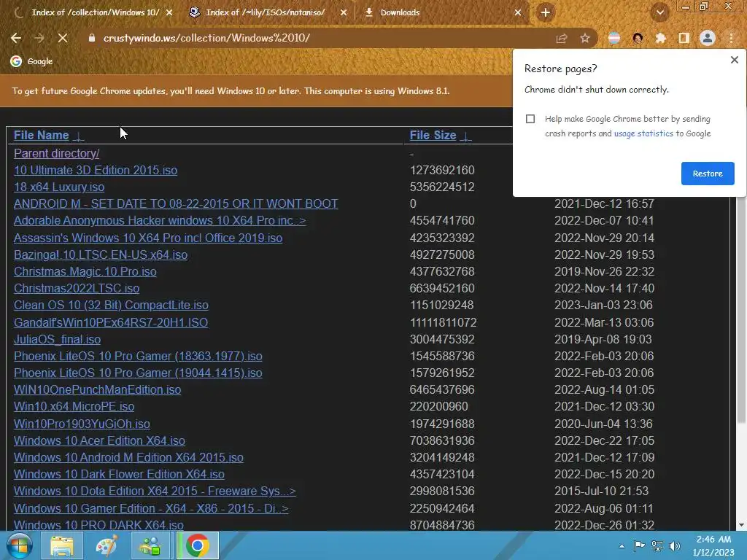View site info via the lock icon
Image resolution: width=747 pixels, height=560 pixels.
click(x=91, y=38)
